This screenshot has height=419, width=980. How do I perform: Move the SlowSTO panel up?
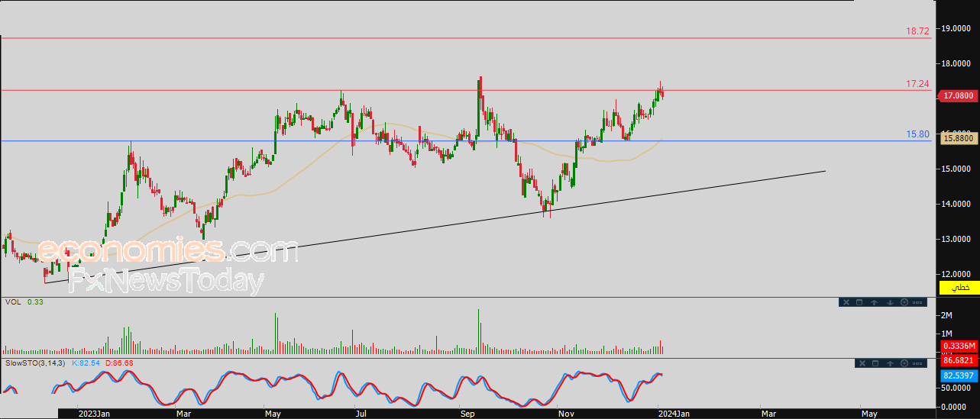[890, 363]
